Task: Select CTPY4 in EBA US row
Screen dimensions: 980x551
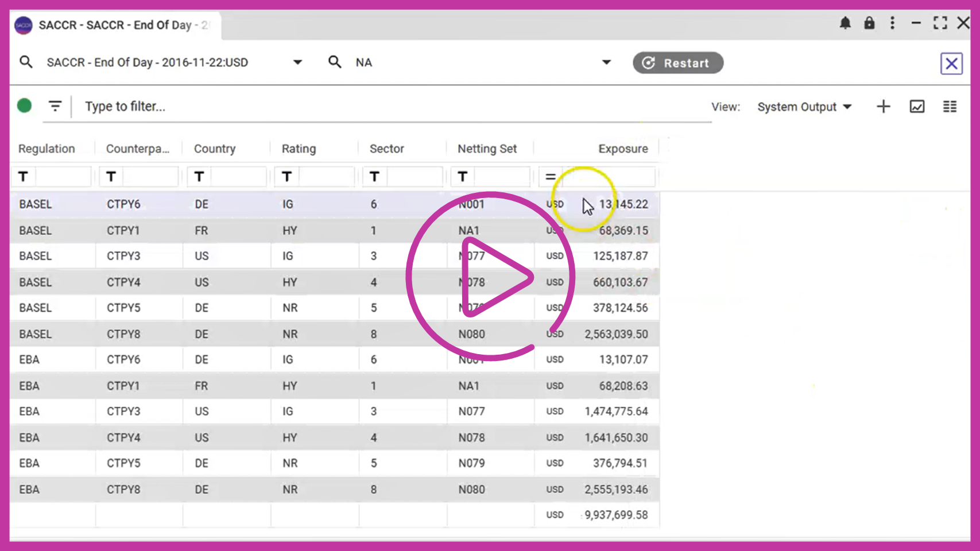Action: click(x=123, y=437)
